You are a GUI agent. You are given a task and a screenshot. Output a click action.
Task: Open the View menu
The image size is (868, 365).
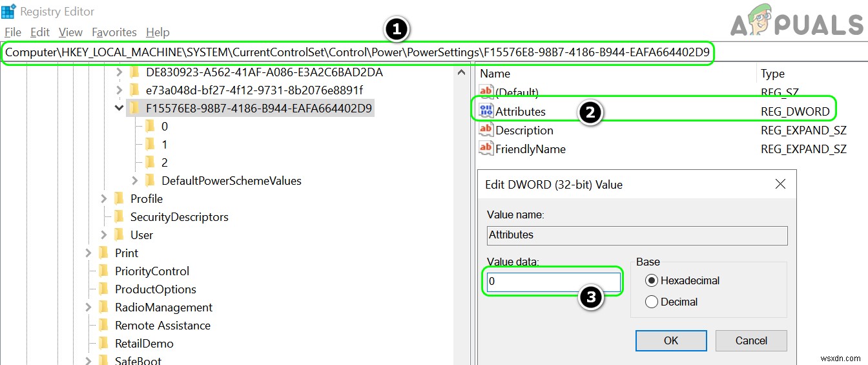70,32
